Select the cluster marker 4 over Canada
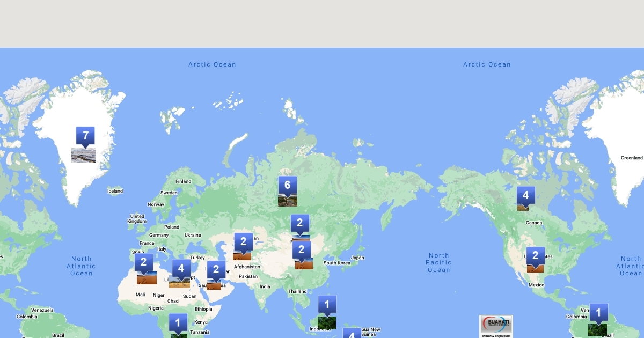644x338 pixels. point(525,196)
